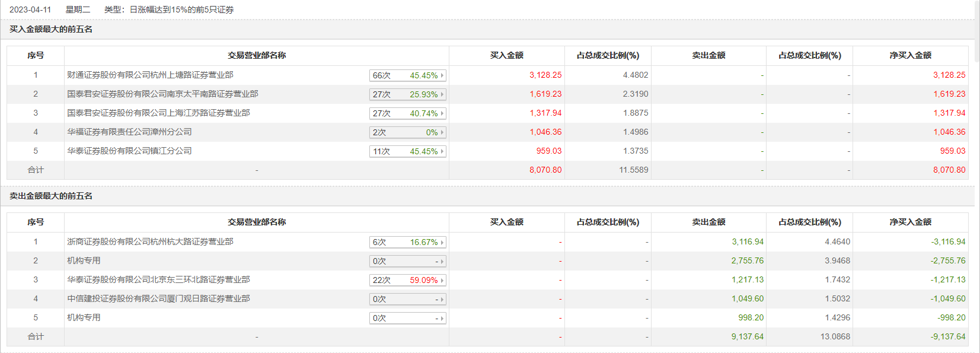This screenshot has width=980, height=353.
Task: Click 买入金额 header in the buy table
Action: 506,55
